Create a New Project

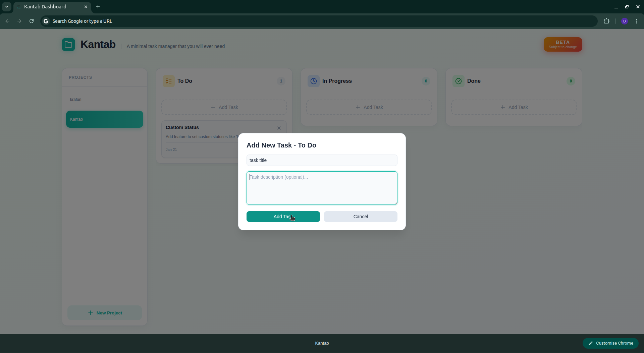point(104,313)
